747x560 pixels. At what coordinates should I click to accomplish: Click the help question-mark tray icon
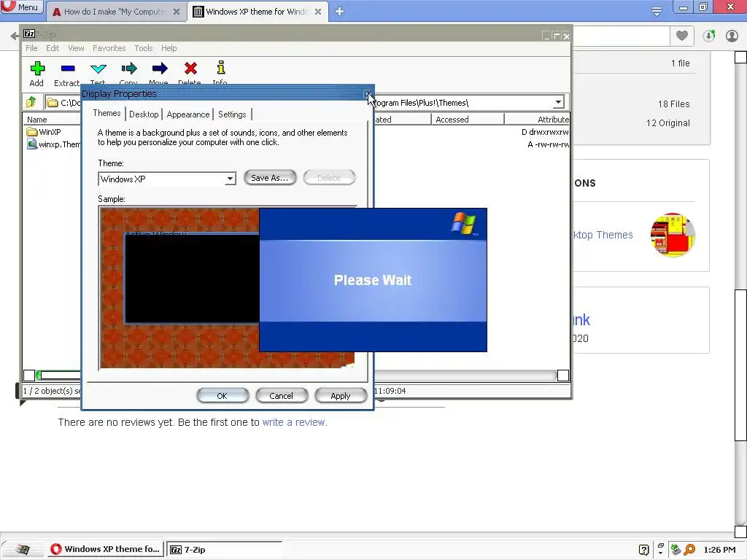643,550
